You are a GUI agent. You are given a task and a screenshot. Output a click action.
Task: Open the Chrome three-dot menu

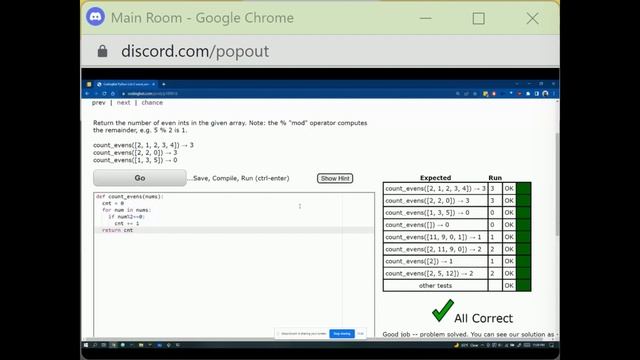click(553, 93)
